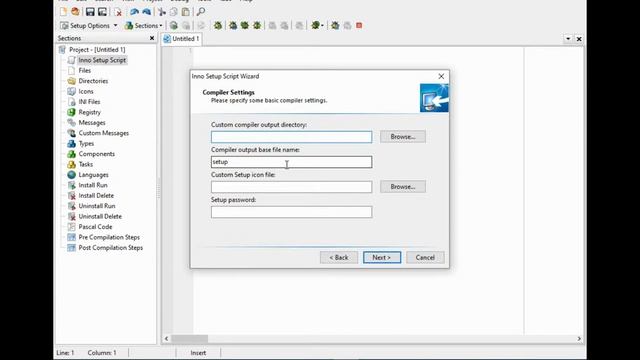Viewport: 640px width, 360px height.
Task: Open the Directories section
Action: point(93,81)
